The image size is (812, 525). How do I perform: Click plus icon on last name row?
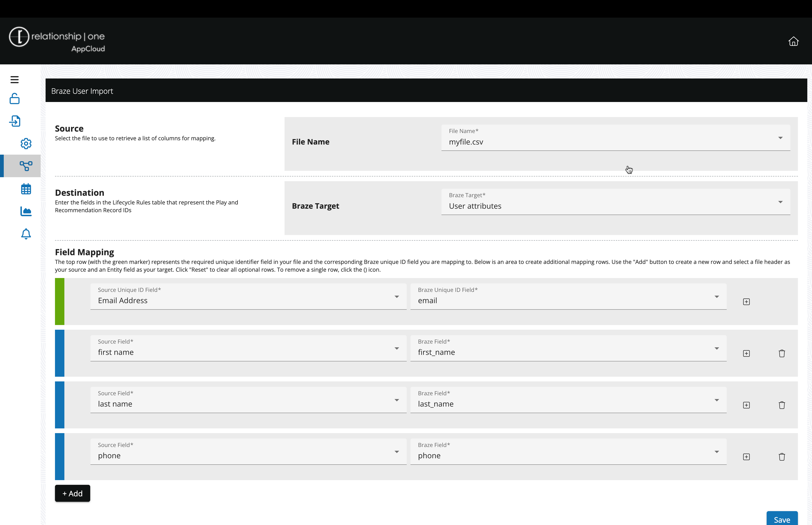point(746,405)
